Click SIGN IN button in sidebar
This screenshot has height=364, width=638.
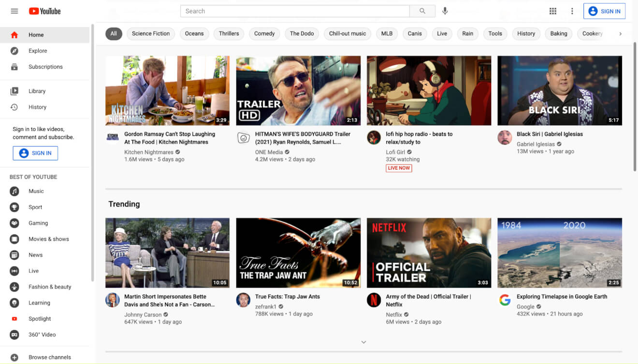35,153
